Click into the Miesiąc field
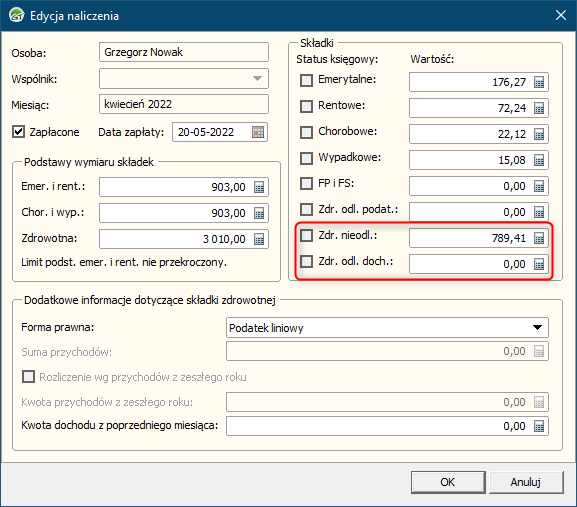The image size is (577, 507). 184,104
